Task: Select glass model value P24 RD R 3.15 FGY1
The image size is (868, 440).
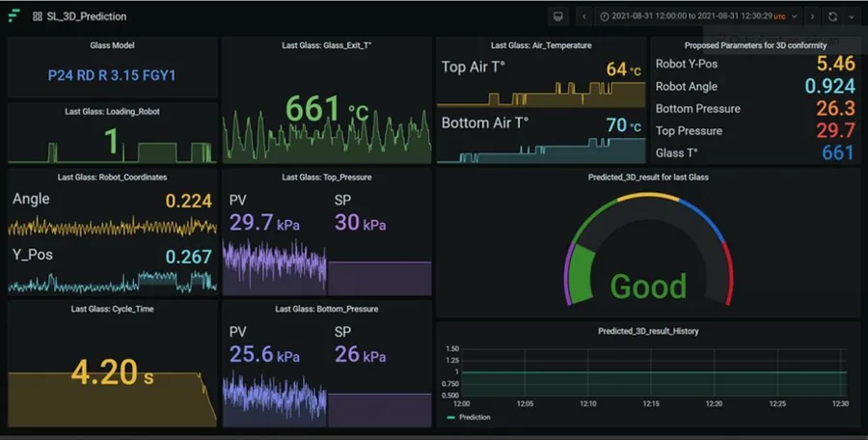Action: pos(112,75)
